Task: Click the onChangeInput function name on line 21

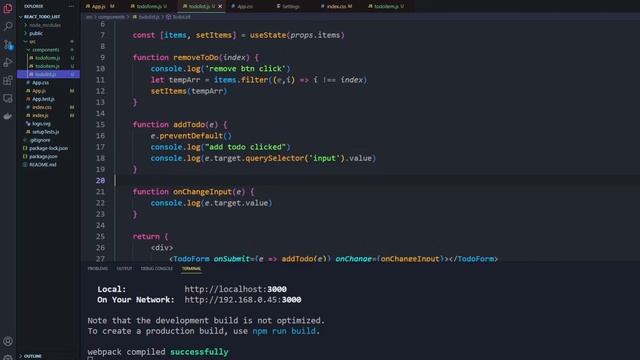Action: tap(202, 191)
